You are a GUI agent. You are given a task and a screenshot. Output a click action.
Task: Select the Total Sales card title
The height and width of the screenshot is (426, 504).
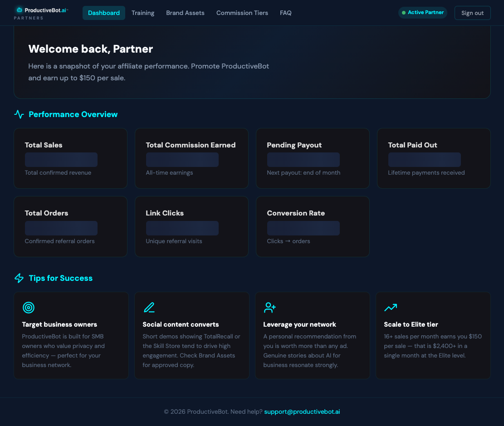tap(44, 145)
